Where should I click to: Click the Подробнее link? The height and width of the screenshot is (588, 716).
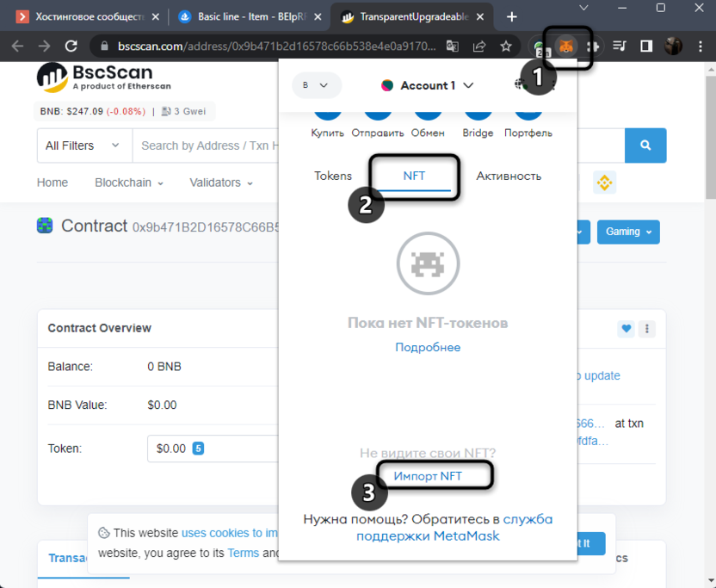pyautogui.click(x=428, y=347)
